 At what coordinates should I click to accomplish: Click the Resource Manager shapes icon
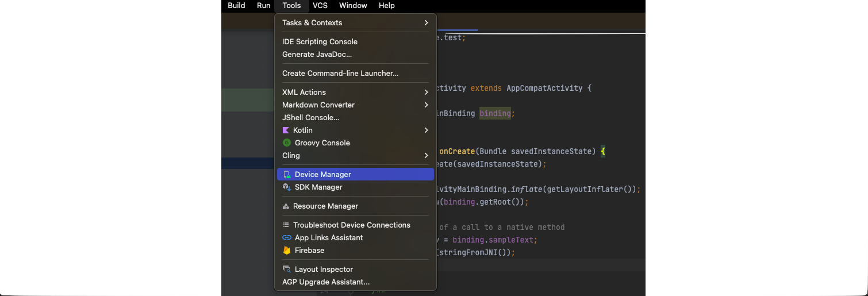[286, 206]
